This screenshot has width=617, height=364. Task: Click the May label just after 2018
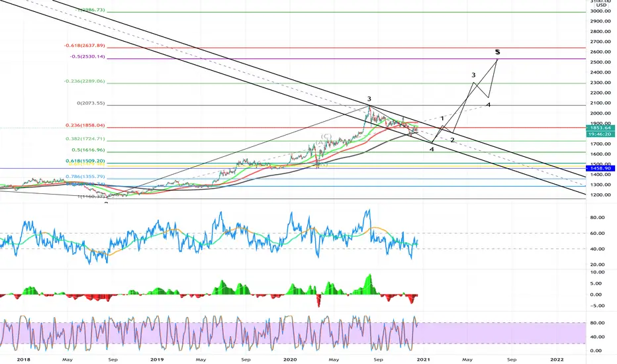click(x=68, y=359)
